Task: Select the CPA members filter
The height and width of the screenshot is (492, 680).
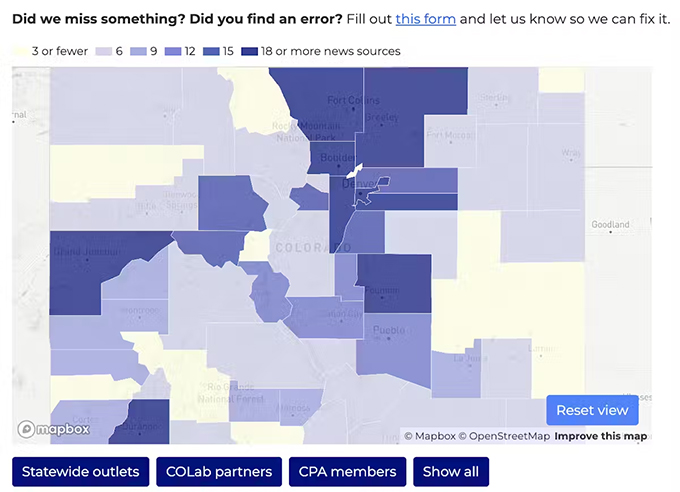Action: 348,472
